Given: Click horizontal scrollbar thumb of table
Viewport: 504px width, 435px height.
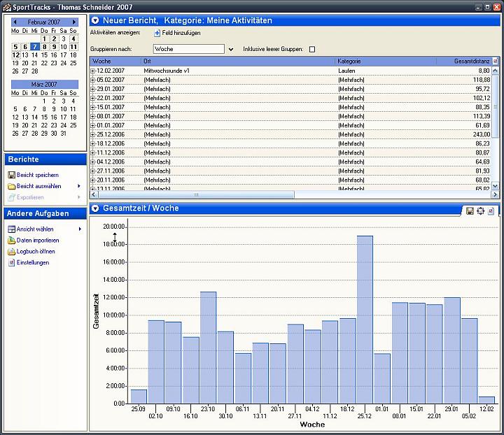Looking at the screenshot, I should (x=196, y=194).
